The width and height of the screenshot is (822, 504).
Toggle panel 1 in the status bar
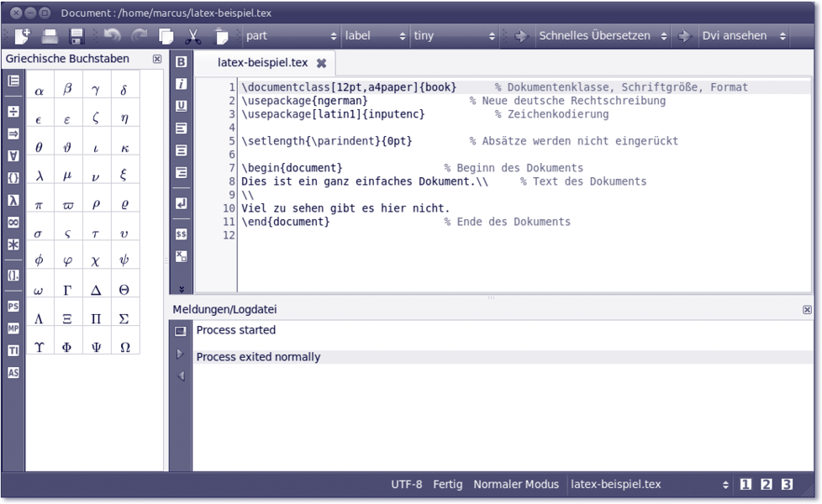(x=745, y=484)
